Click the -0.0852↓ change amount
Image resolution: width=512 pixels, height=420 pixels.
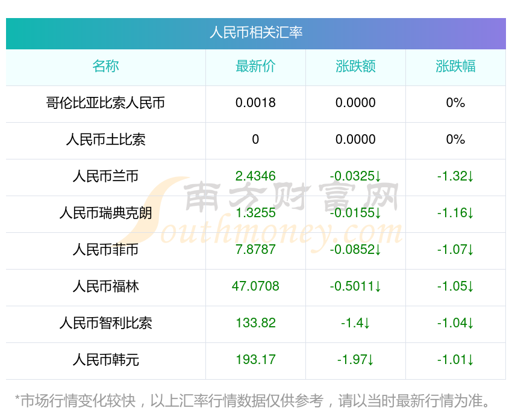pos(355,250)
